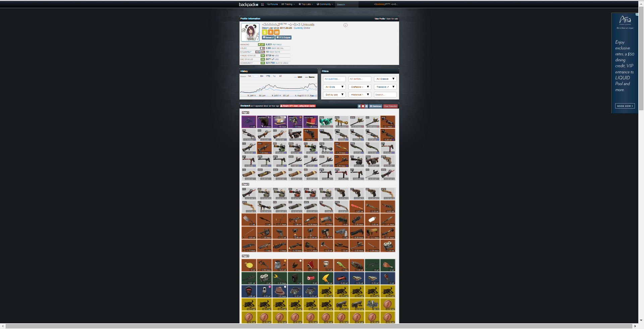644x329 pixels.
Task: Click the View Profile link
Action: 380,19
